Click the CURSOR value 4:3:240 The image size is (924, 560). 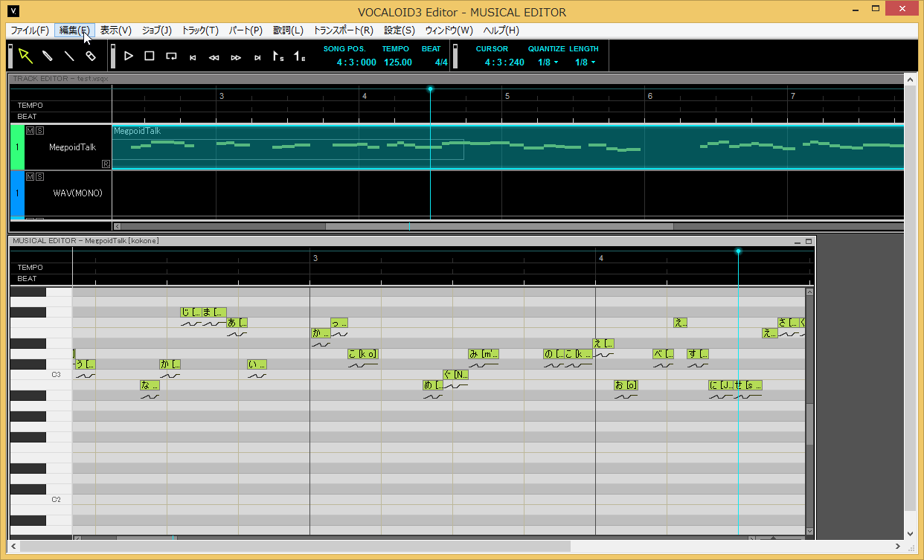504,62
